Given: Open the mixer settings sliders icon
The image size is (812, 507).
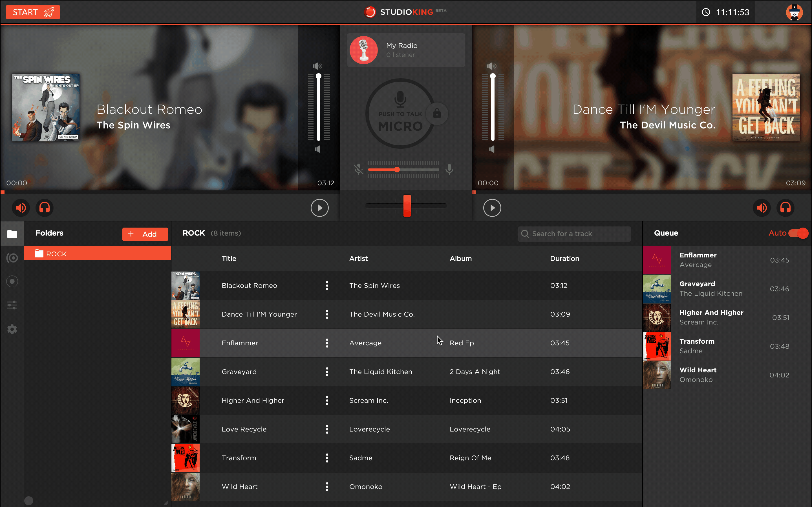Looking at the screenshot, I should (12, 305).
